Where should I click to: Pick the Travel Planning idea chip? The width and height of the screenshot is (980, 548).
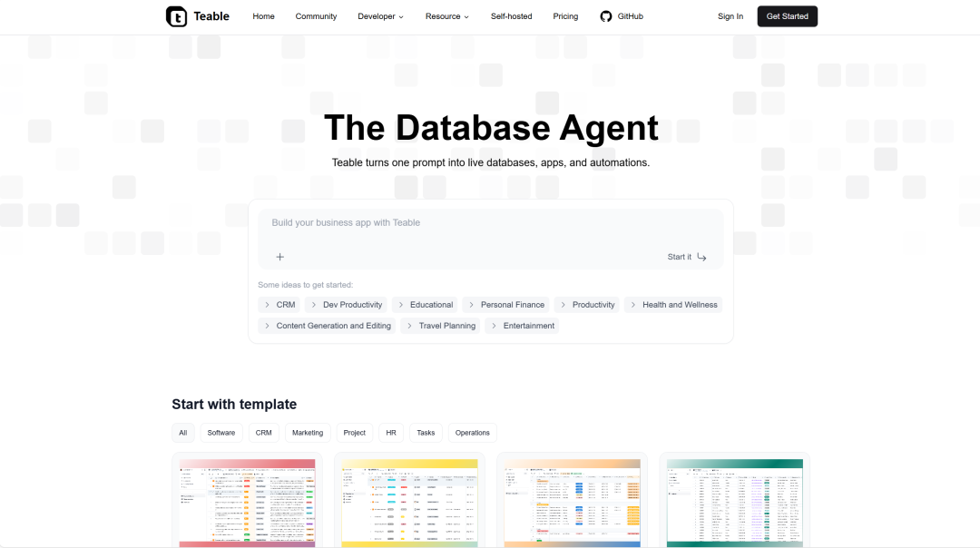440,326
